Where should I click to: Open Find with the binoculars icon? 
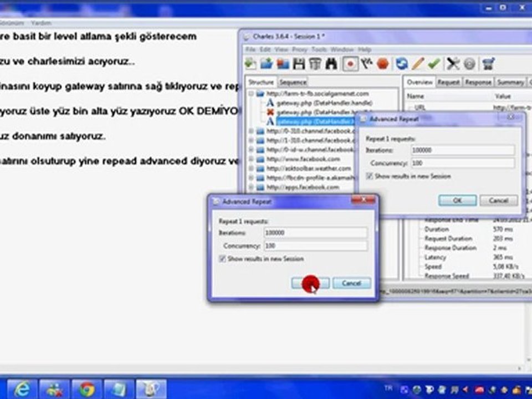pyautogui.click(x=331, y=63)
